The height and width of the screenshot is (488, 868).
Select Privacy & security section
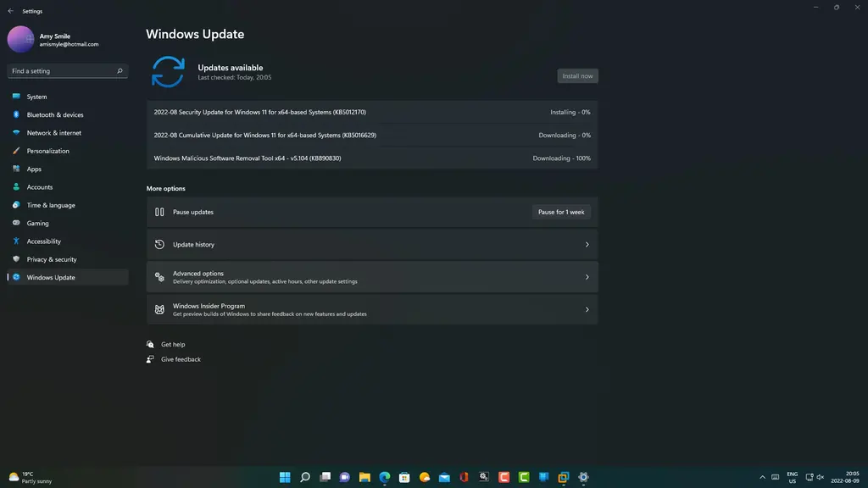pos(51,259)
